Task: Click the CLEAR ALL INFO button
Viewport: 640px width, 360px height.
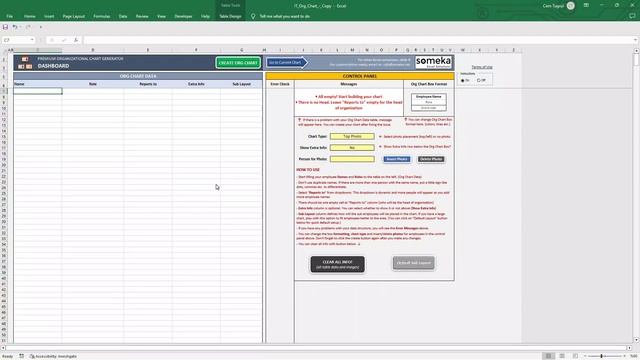Action: [x=338, y=264]
